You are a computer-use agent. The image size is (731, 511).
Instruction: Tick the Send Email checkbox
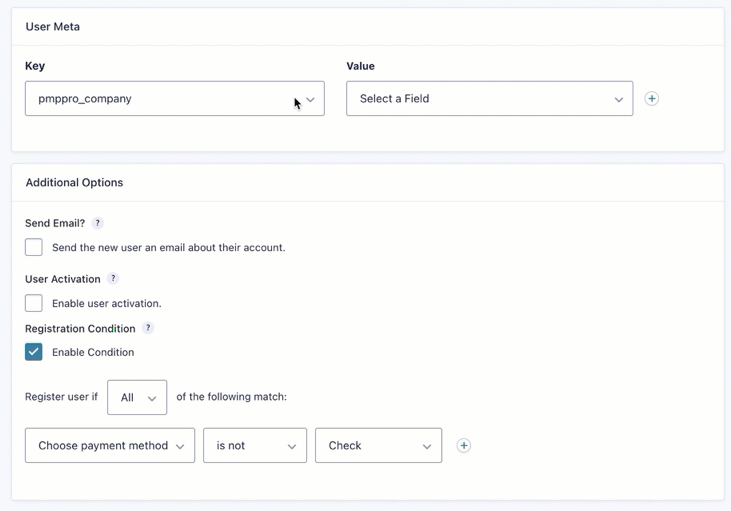pyautogui.click(x=34, y=247)
